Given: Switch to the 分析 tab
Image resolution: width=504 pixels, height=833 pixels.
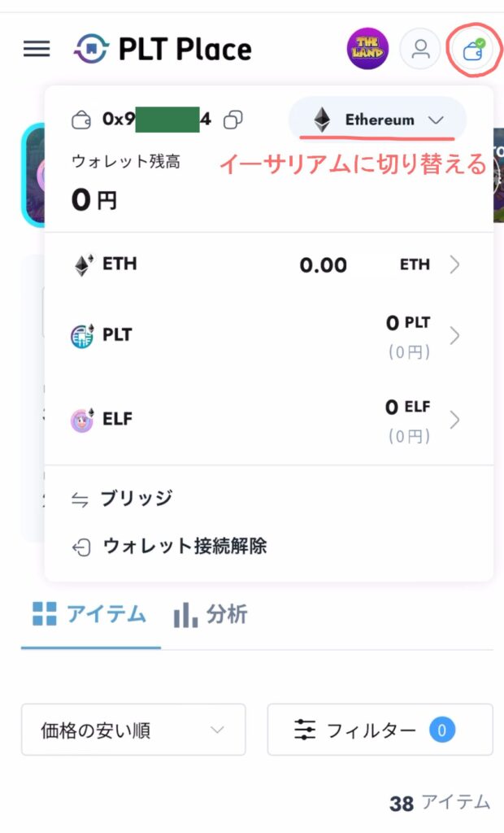Looking at the screenshot, I should 211,614.
